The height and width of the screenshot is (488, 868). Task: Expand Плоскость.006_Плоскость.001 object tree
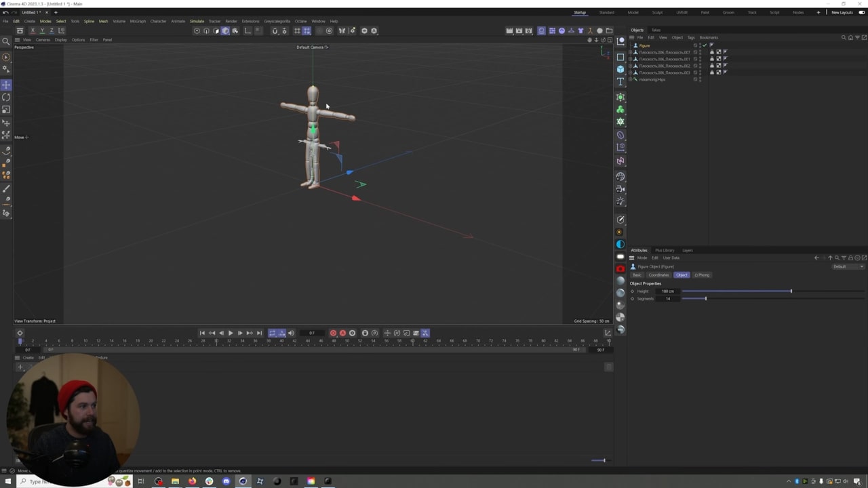[631, 59]
